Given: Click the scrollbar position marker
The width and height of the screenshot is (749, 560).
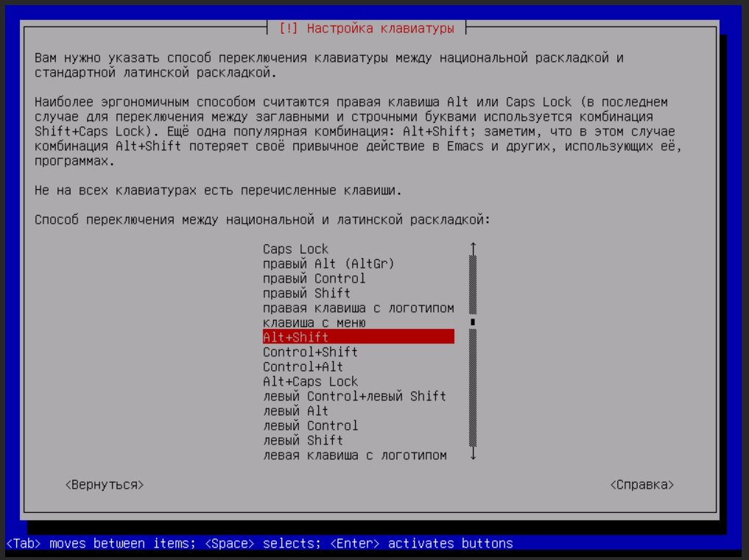Looking at the screenshot, I should coord(473,322).
